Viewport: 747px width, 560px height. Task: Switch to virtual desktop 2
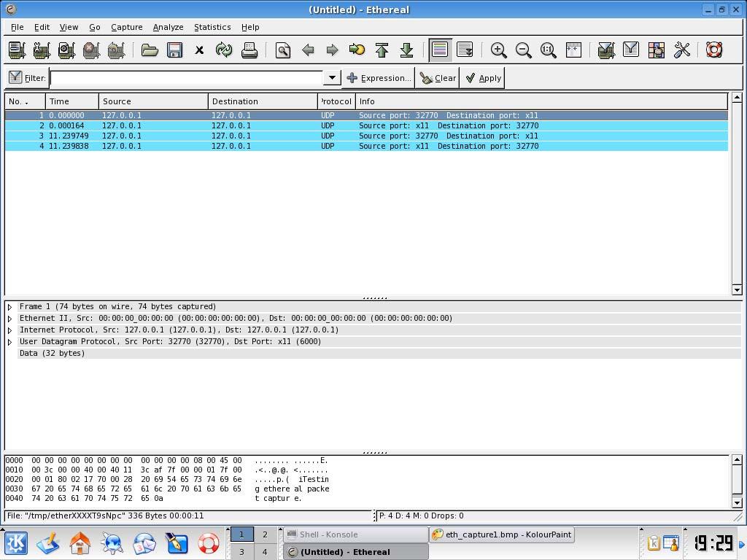(265, 534)
